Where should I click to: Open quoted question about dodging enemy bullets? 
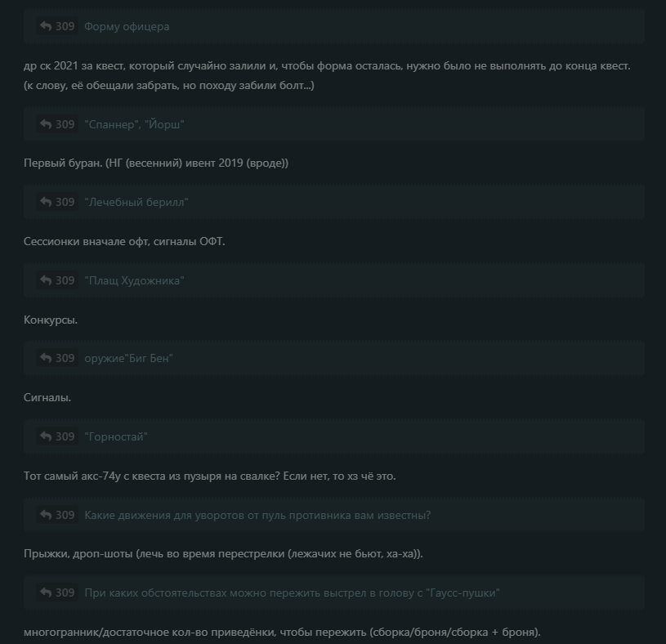click(x=257, y=515)
